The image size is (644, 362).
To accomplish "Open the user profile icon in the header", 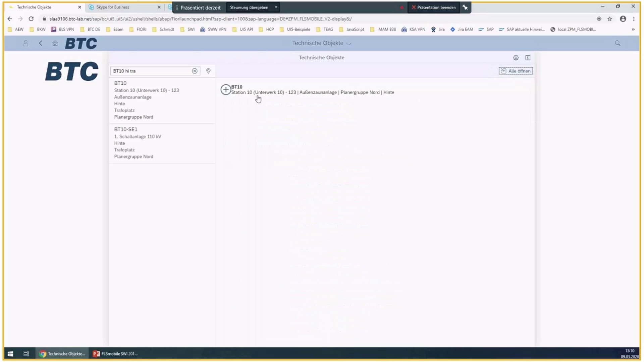I will (x=26, y=43).
